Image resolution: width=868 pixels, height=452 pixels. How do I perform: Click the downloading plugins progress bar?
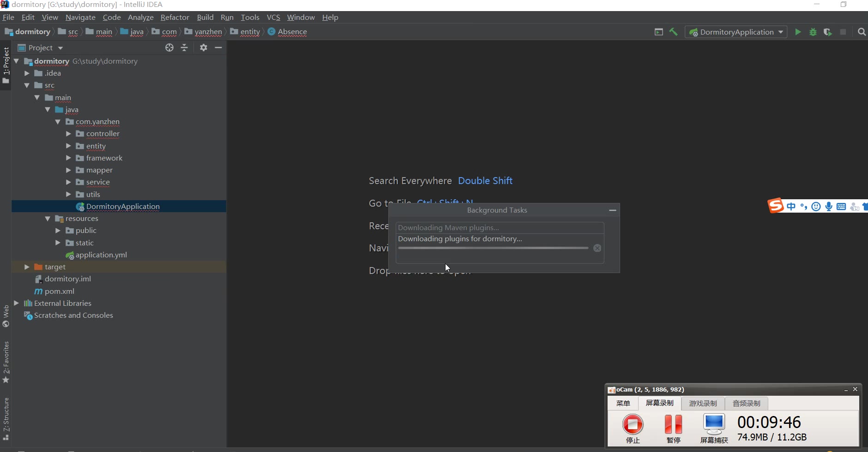(x=493, y=248)
